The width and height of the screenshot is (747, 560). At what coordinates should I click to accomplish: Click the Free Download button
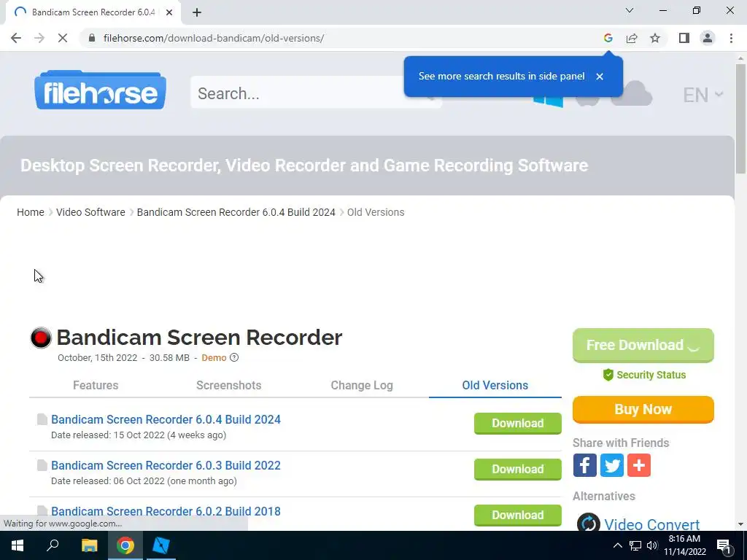click(x=643, y=345)
